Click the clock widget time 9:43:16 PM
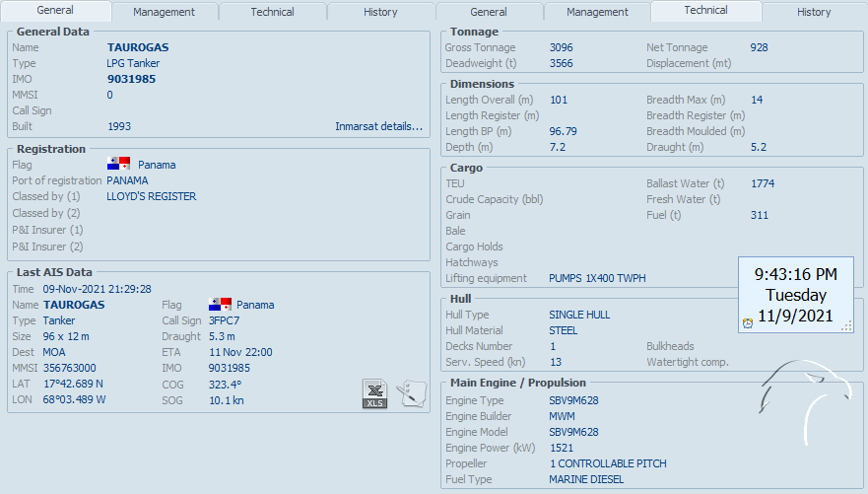 [795, 274]
